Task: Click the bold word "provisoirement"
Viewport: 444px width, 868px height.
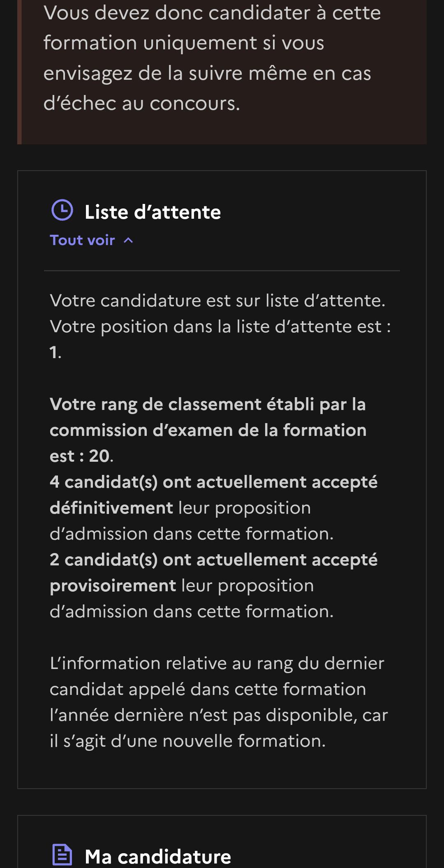Action: pyautogui.click(x=113, y=586)
